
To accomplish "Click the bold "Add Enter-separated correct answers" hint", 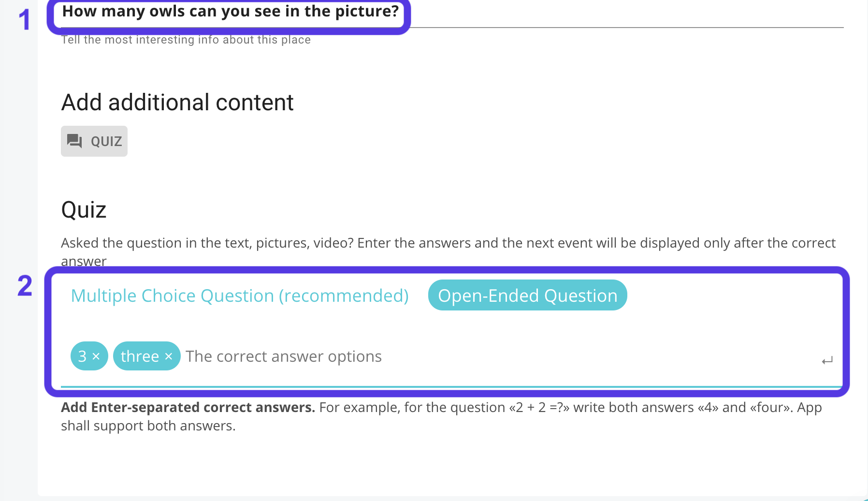I will coord(188,408).
